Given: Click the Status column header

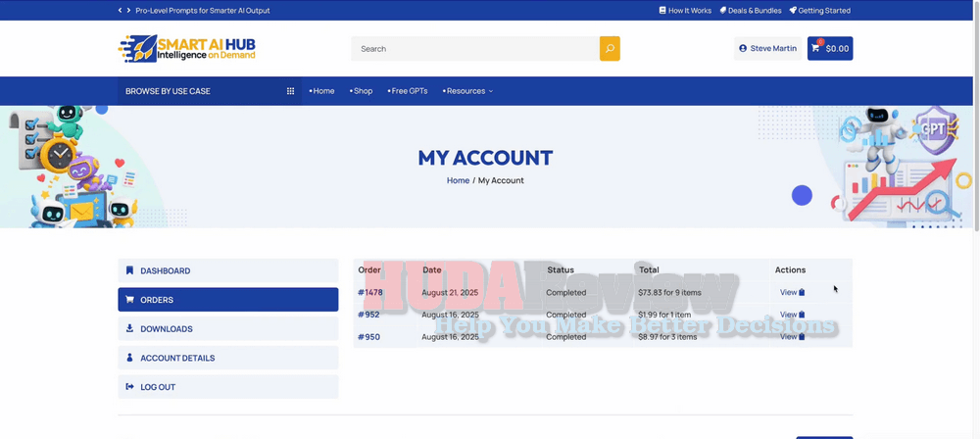Looking at the screenshot, I should 560,270.
